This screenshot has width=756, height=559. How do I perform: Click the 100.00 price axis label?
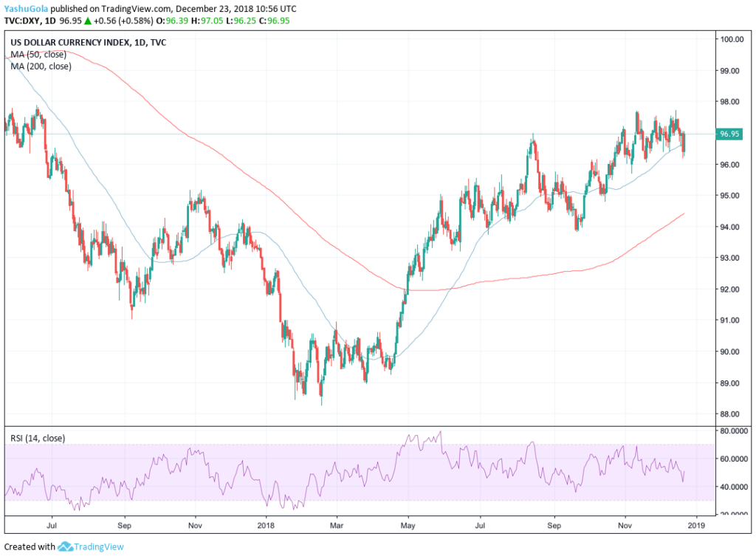point(731,39)
